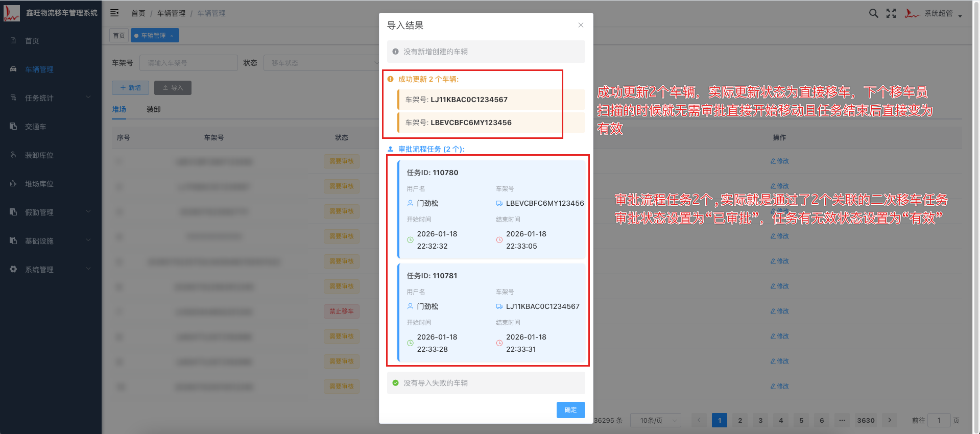Click the next page arrow
The height and width of the screenshot is (434, 980).
pos(890,420)
